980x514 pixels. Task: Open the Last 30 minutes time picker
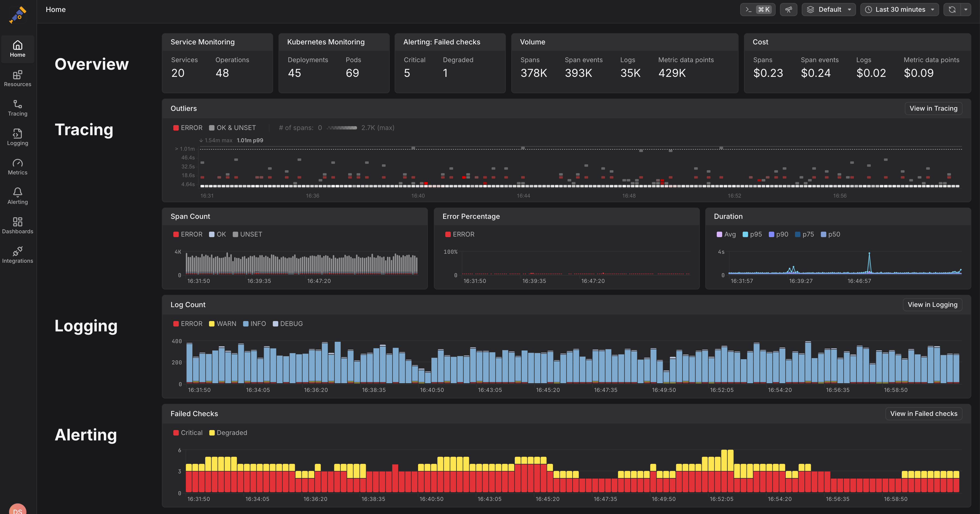coord(899,10)
